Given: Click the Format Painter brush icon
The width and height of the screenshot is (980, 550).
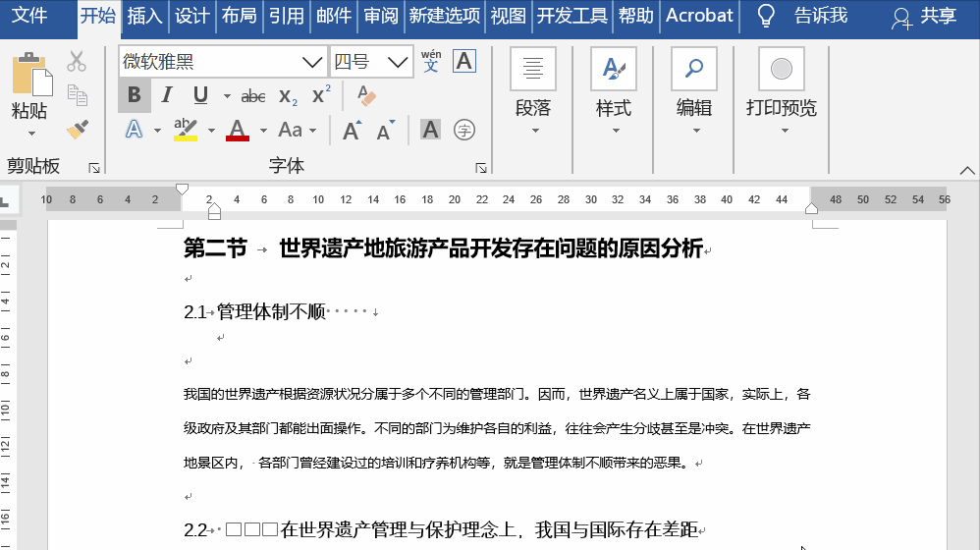Looking at the screenshot, I should 77,130.
